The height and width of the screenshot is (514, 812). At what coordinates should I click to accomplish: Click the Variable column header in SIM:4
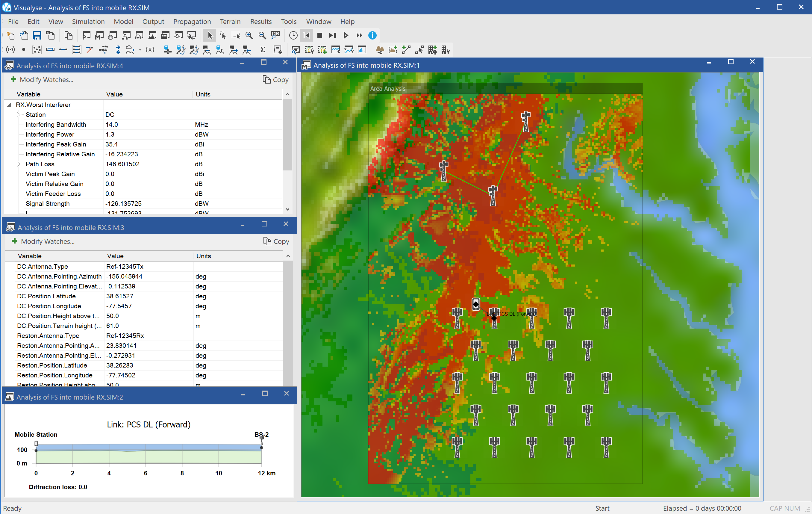[x=54, y=94]
